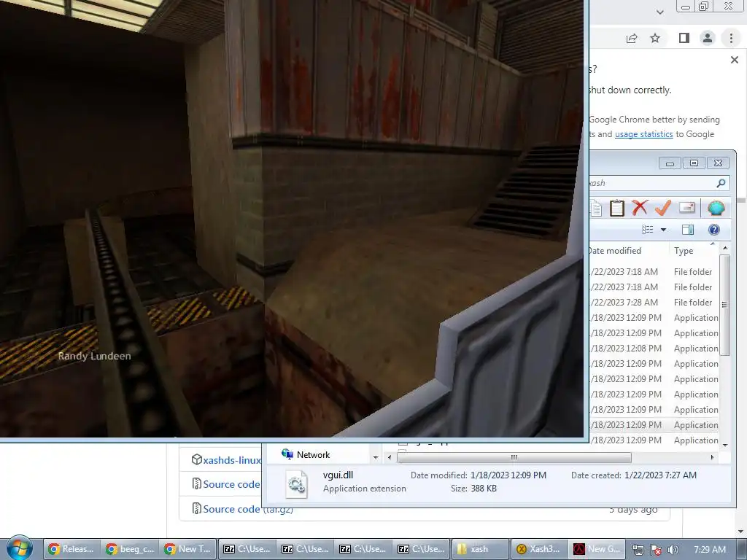Click the Date modified value 1/18/2023 12:09 PM
This screenshot has height=560, width=747.
click(508, 475)
